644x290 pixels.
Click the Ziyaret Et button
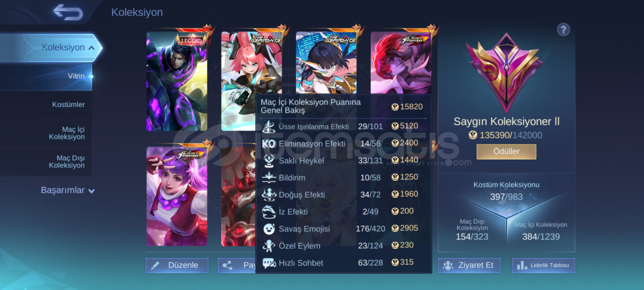click(469, 265)
